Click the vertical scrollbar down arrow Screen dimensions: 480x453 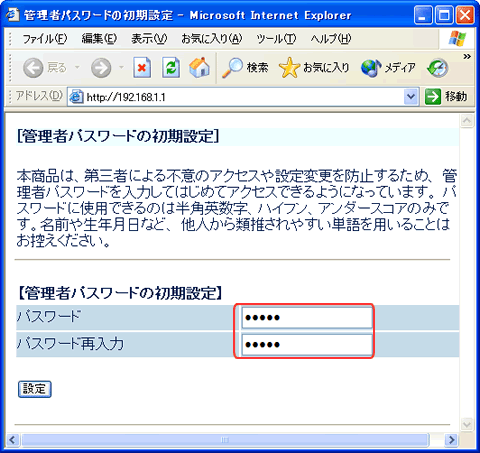pos(467,424)
